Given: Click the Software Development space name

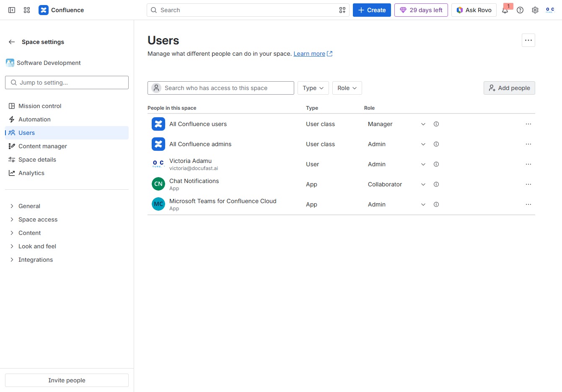Looking at the screenshot, I should point(49,63).
